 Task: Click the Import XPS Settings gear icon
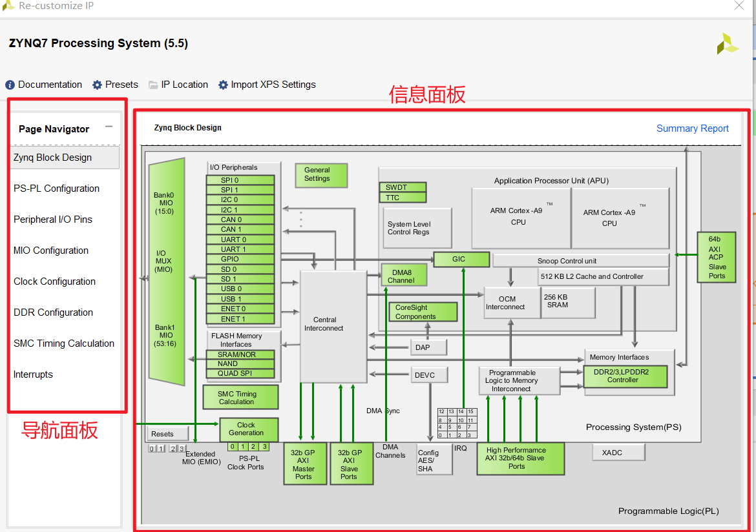[x=223, y=85]
